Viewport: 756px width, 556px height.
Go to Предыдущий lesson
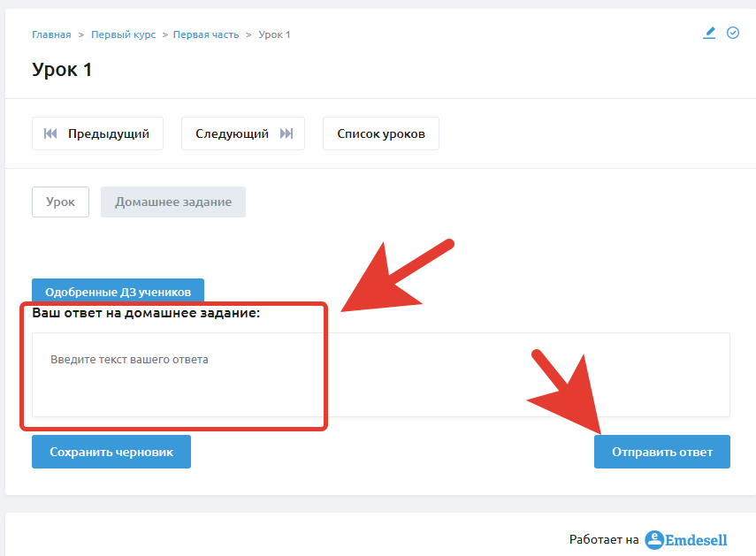(x=97, y=133)
